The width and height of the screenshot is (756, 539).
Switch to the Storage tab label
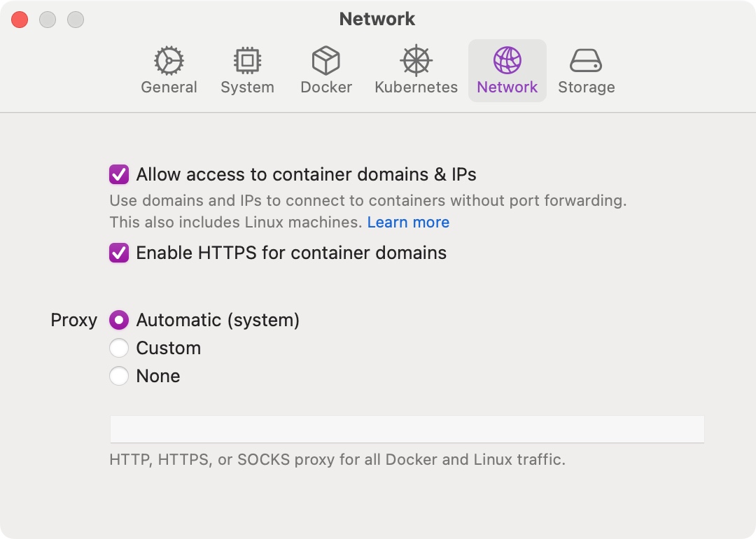click(586, 87)
